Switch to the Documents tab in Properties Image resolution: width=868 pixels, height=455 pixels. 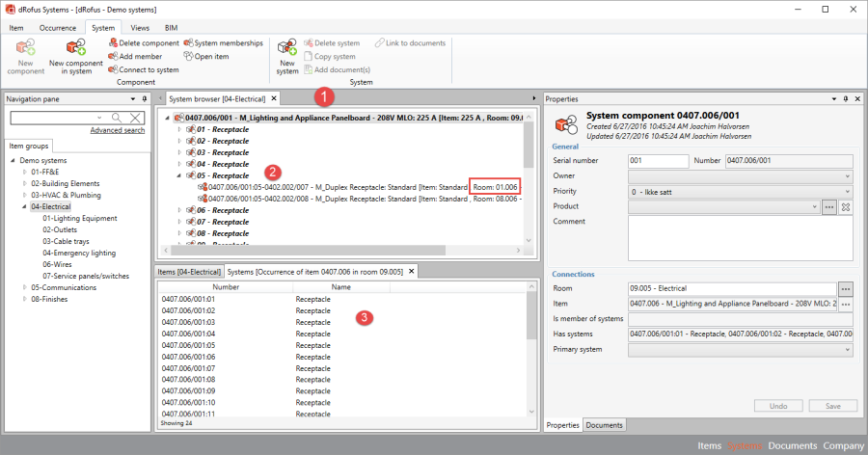(605, 425)
